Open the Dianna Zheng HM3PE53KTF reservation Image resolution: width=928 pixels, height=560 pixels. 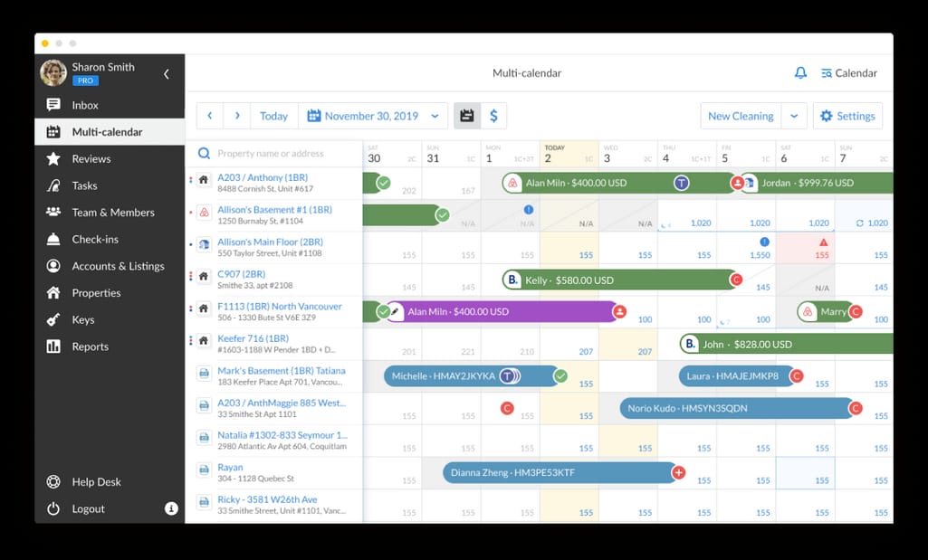(560, 472)
